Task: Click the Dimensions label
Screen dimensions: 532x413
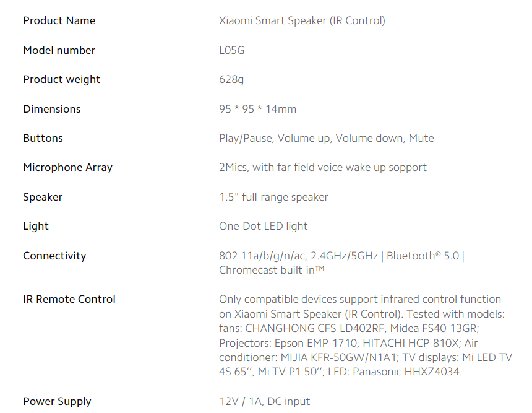Action: point(52,109)
